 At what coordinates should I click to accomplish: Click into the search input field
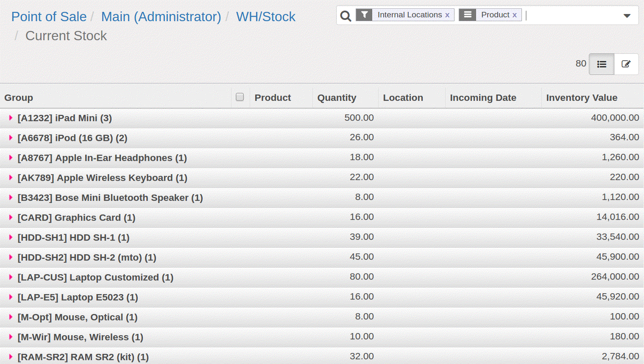click(572, 15)
